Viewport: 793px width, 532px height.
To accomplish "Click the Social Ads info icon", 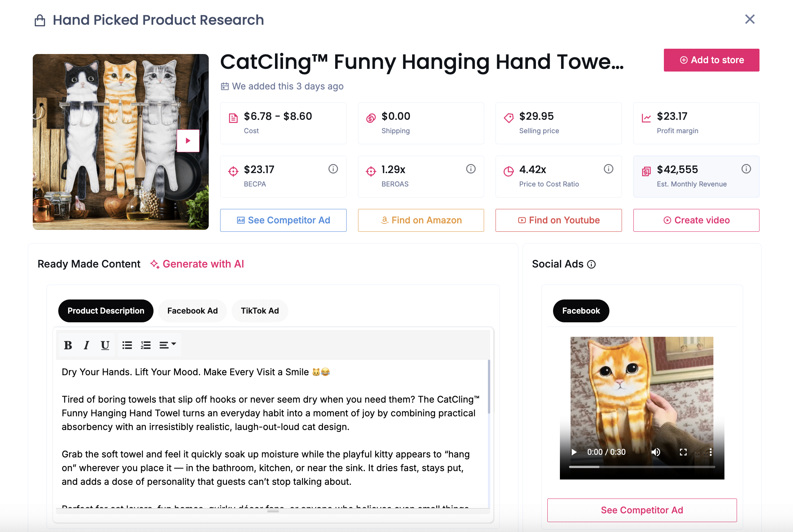I will tap(592, 264).
